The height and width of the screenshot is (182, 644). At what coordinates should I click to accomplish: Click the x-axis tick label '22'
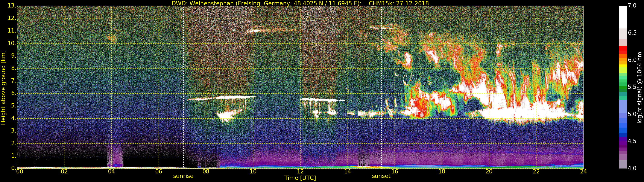(536, 172)
